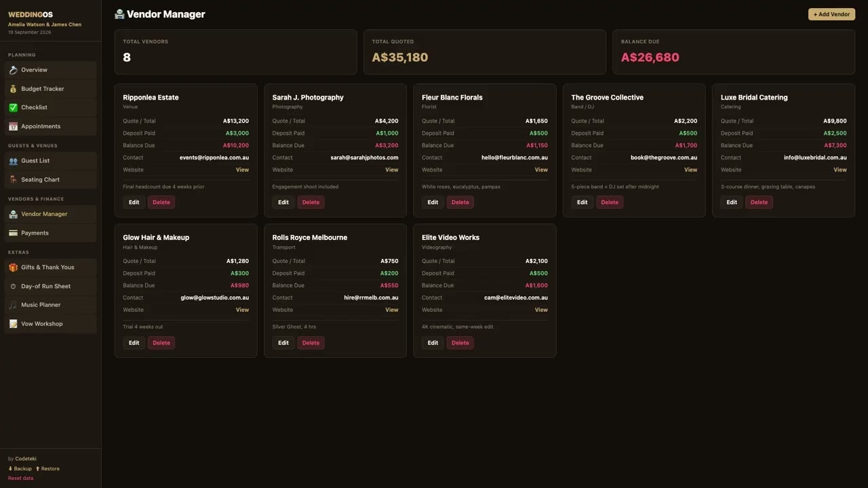Open the Payments page

tap(50, 233)
